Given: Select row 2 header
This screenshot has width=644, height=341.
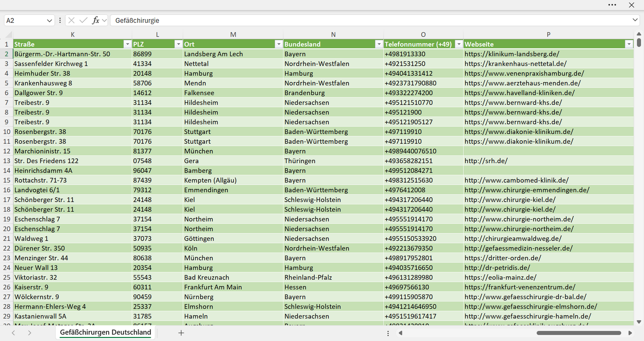Looking at the screenshot, I should (x=7, y=54).
